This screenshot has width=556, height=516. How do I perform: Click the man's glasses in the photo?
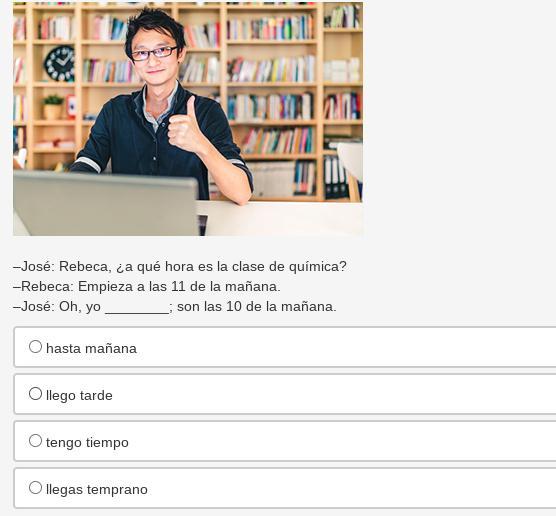point(154,54)
